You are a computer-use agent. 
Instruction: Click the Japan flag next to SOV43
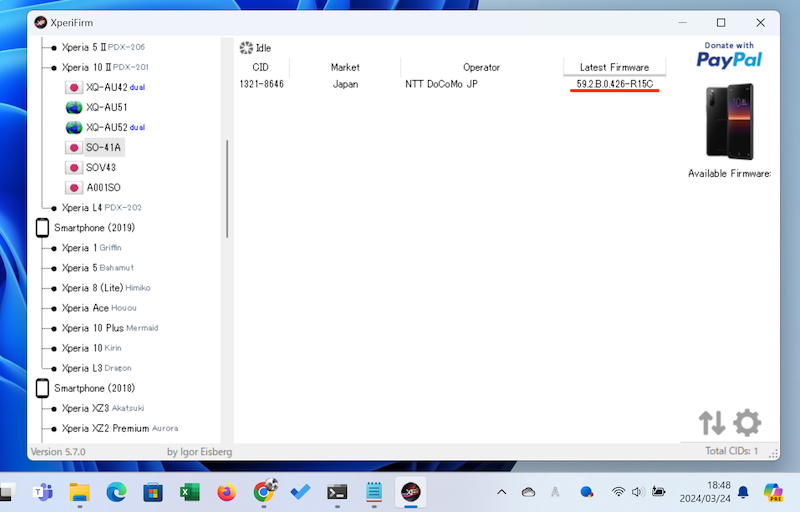coord(74,168)
